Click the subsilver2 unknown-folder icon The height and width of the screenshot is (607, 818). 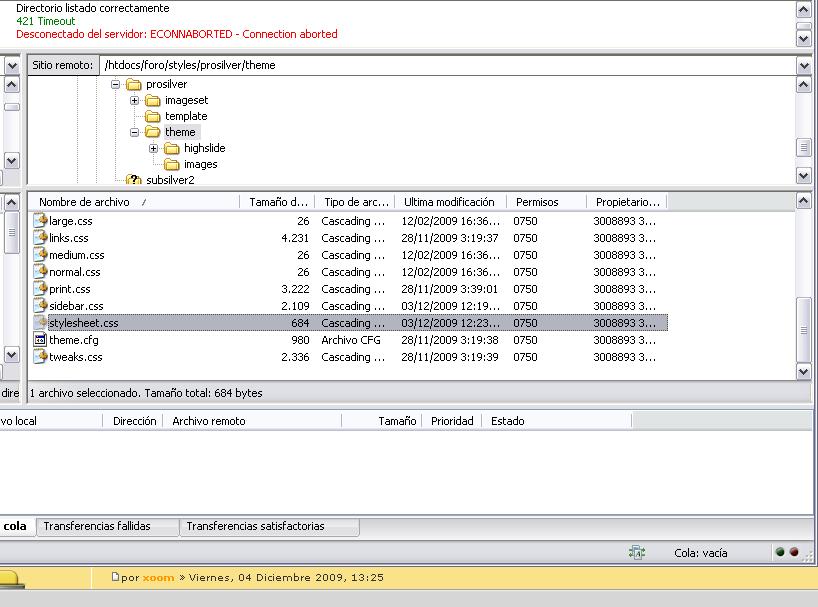[x=134, y=180]
